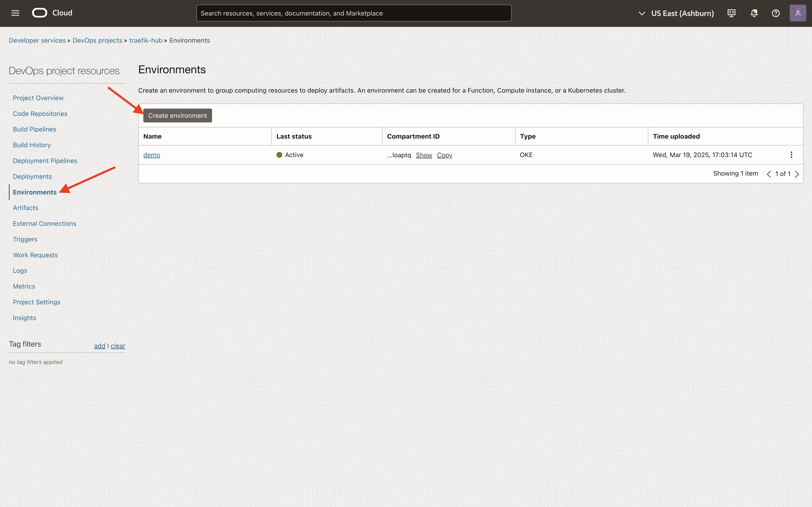
Task: Open the notifications bell
Action: 754,13
